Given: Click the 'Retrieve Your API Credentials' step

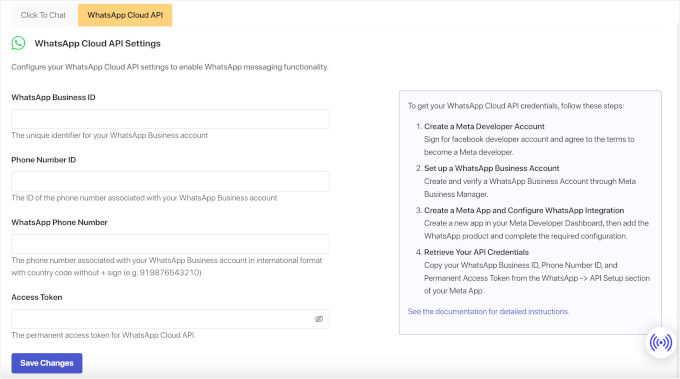Looking at the screenshot, I should (476, 252).
